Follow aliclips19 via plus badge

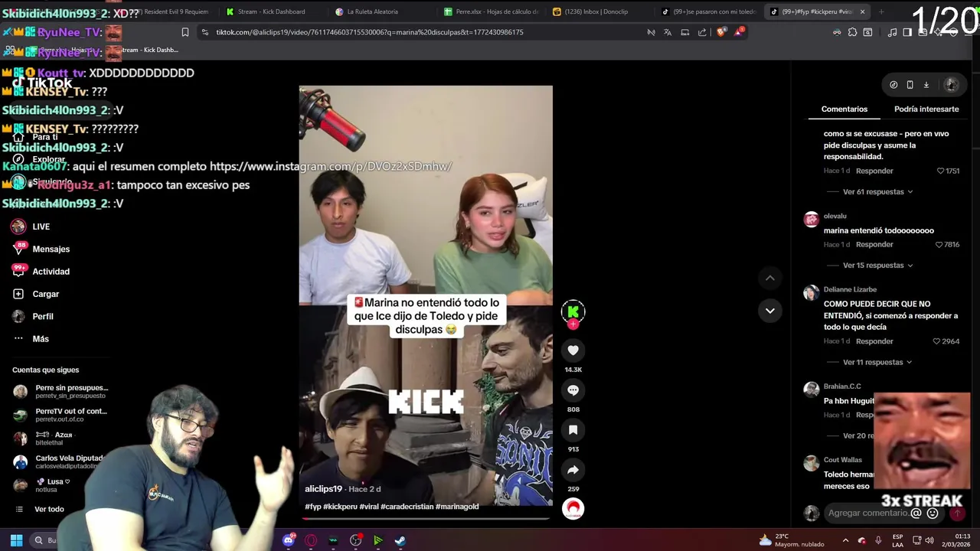pyautogui.click(x=573, y=324)
